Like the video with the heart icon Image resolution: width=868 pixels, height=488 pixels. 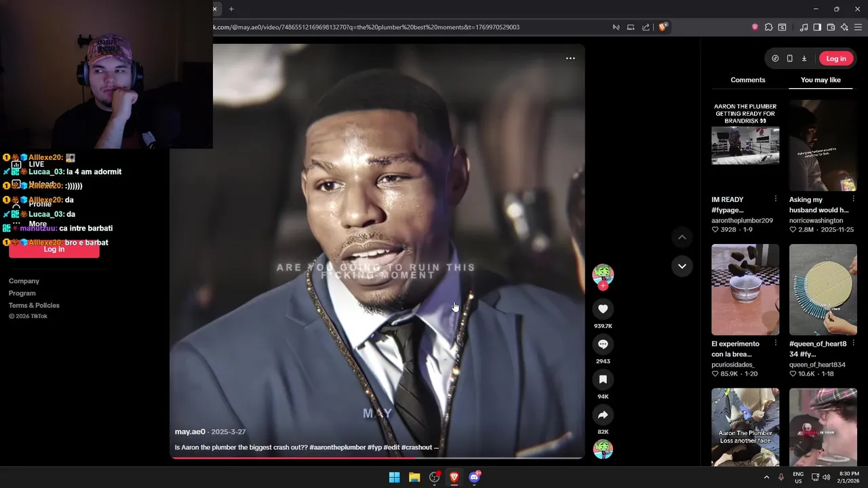(x=603, y=309)
